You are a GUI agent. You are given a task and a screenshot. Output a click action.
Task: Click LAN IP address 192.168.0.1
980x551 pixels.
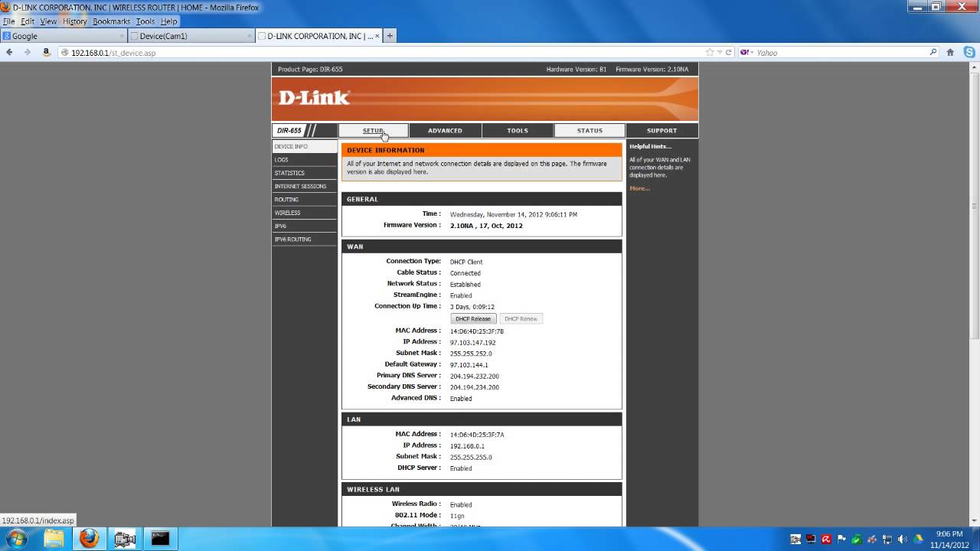(x=467, y=446)
